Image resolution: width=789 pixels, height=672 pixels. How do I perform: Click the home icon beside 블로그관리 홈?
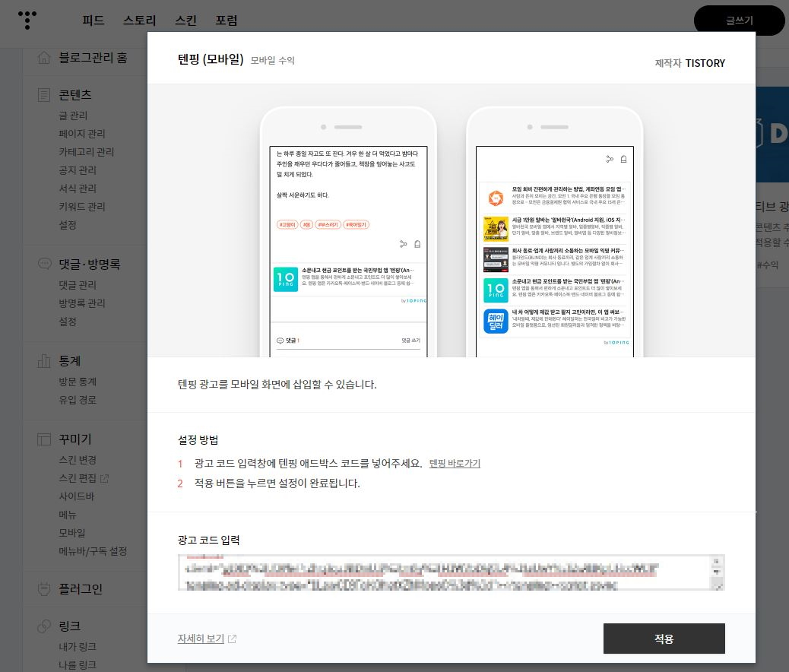click(44, 58)
